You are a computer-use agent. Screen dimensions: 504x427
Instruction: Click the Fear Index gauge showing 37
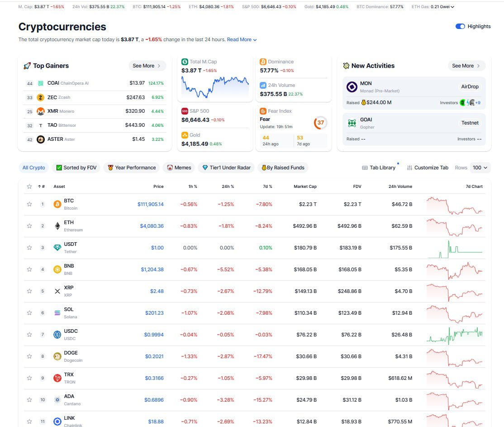(320, 122)
